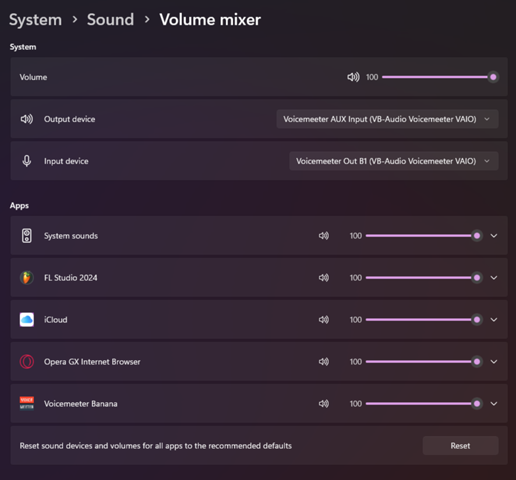The width and height of the screenshot is (516, 480).
Task: Open the Input device dropdown
Action: pos(394,161)
